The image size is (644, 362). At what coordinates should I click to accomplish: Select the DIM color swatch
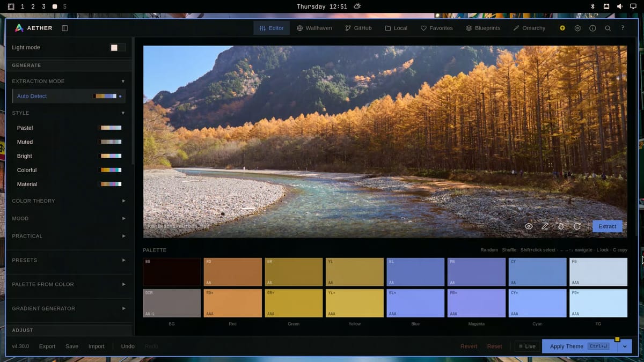coord(172,303)
